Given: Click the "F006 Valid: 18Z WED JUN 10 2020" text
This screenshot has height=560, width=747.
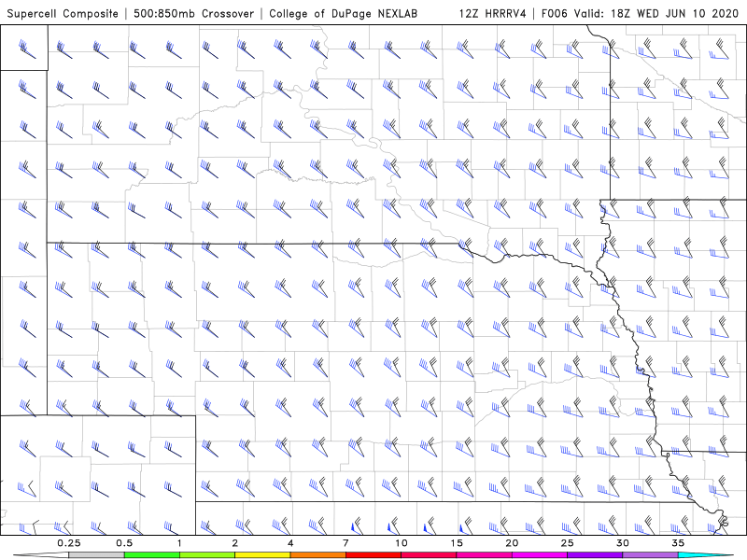Looking at the screenshot, I should (640, 13).
